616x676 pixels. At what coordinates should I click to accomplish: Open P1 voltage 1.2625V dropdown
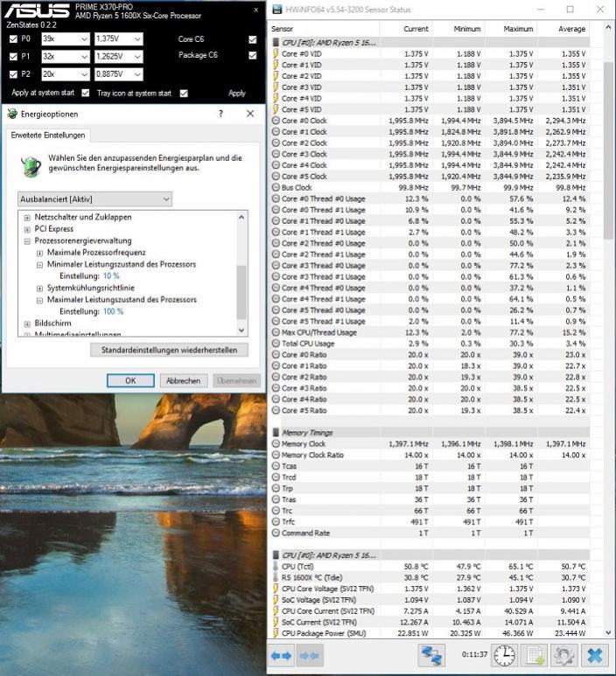click(x=119, y=57)
